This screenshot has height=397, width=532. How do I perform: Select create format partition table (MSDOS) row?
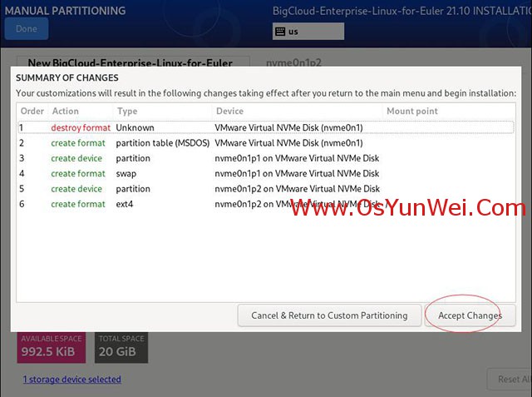266,143
